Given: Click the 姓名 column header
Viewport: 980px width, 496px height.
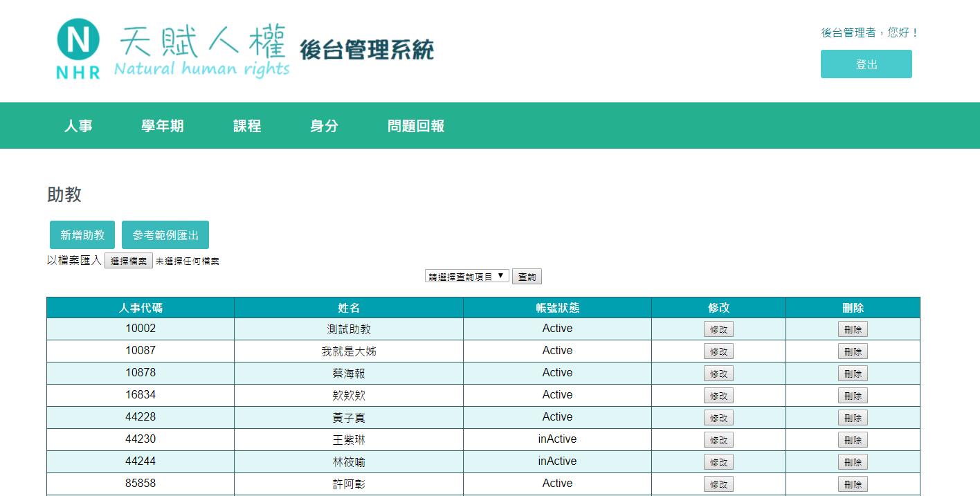Looking at the screenshot, I should point(349,308).
